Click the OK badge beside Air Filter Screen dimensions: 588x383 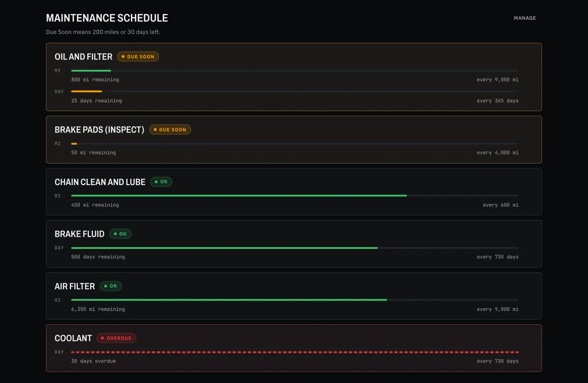click(111, 286)
